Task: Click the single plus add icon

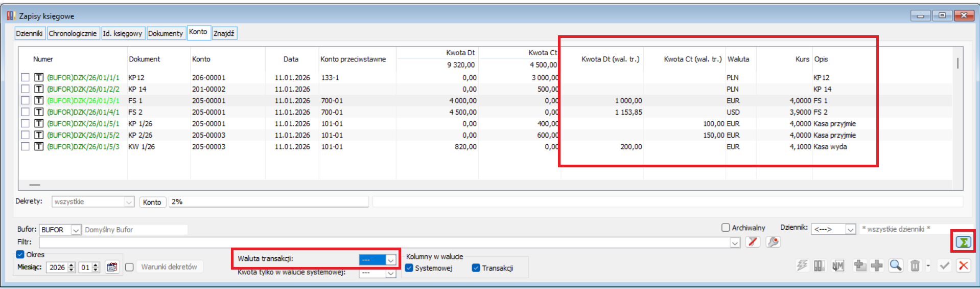Action: [x=877, y=265]
